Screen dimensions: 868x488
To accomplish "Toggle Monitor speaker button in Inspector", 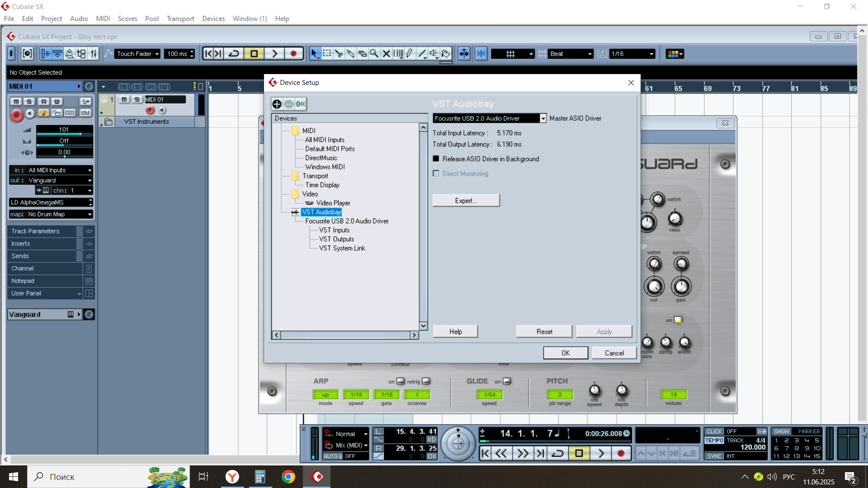I will (30, 113).
